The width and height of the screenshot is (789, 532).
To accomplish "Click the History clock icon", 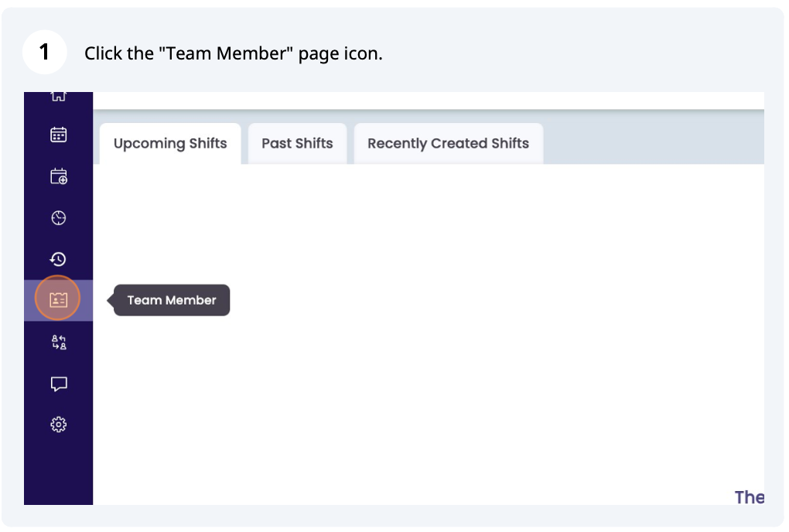I will click(x=59, y=259).
